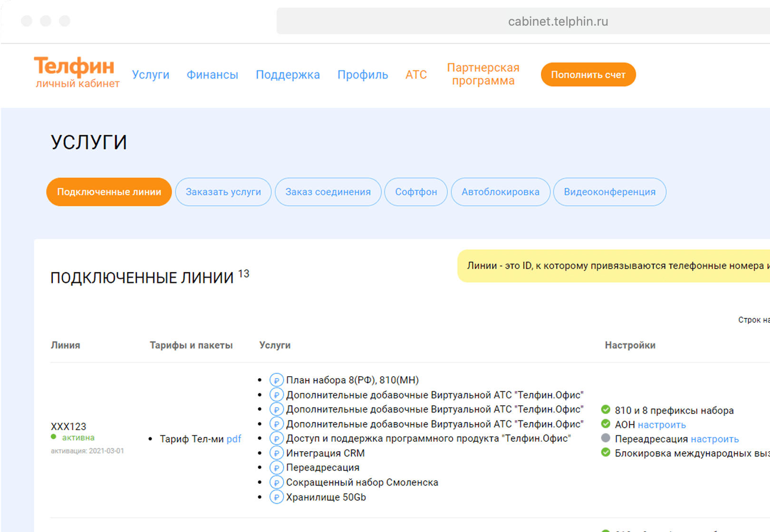The image size is (770, 532).
Task: Click Линия column header
Action: pyautogui.click(x=66, y=345)
